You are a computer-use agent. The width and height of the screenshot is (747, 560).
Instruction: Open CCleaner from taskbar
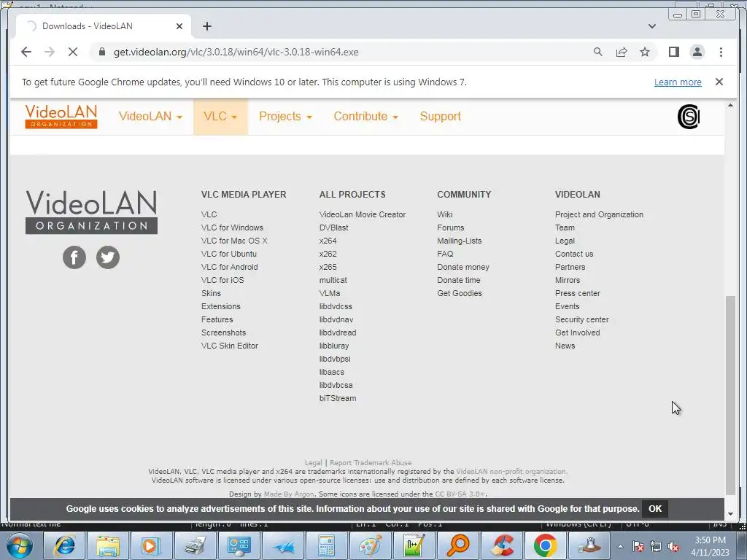click(x=503, y=545)
